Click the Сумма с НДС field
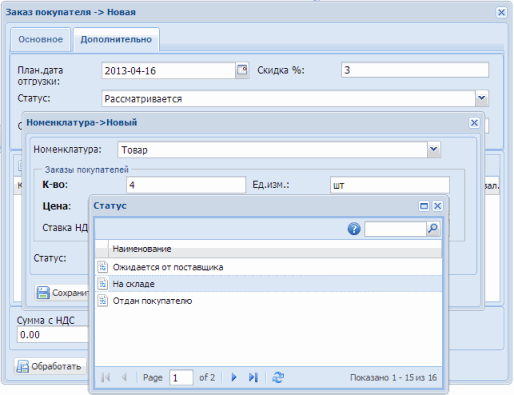The height and width of the screenshot is (395, 514). coord(53,334)
